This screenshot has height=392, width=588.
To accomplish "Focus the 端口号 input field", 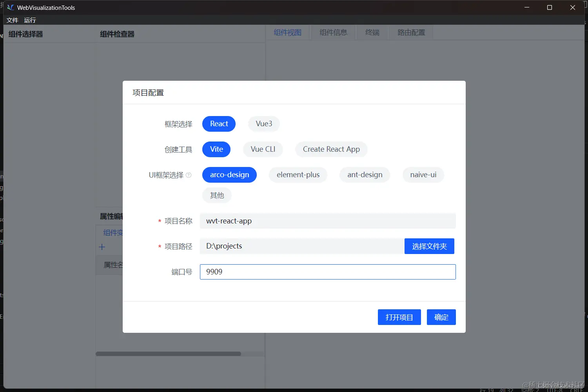I will (328, 272).
